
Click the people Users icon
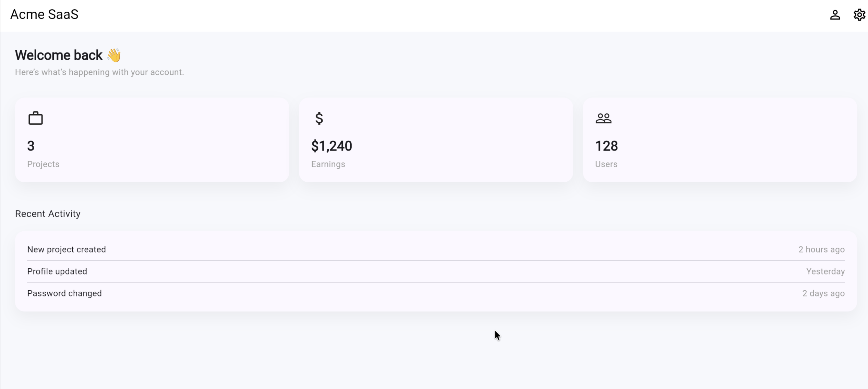coord(603,118)
